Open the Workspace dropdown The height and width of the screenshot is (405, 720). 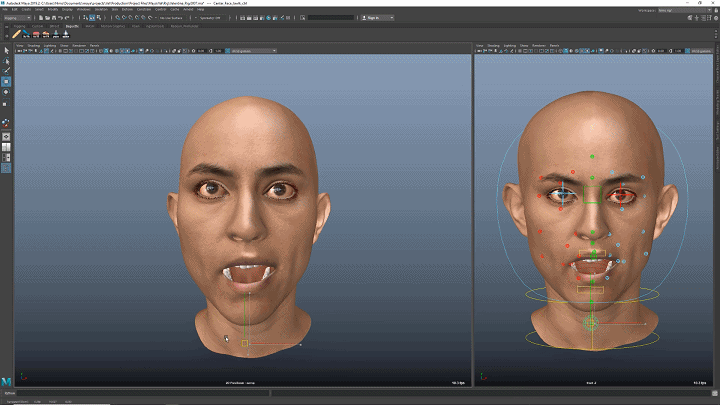(x=683, y=9)
